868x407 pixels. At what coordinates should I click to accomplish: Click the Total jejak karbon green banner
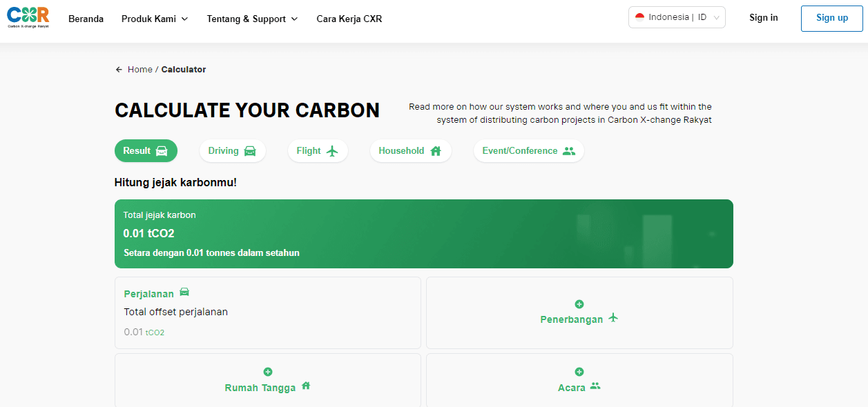[424, 234]
